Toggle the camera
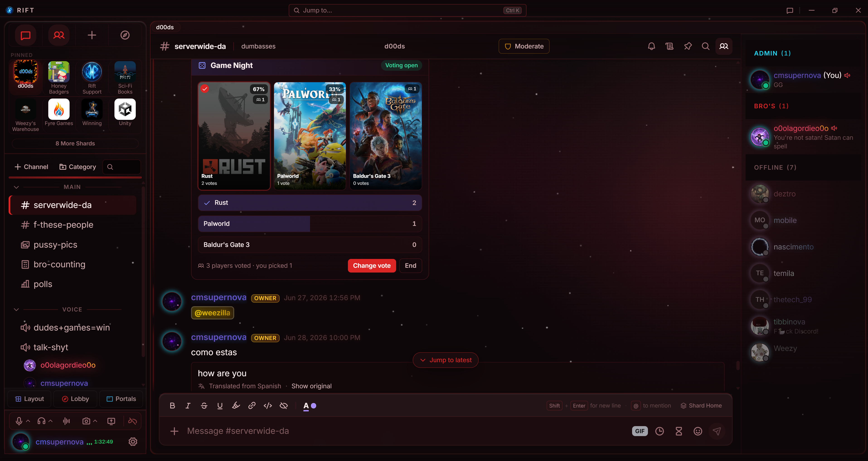Image resolution: width=868 pixels, height=461 pixels. pyautogui.click(x=86, y=421)
